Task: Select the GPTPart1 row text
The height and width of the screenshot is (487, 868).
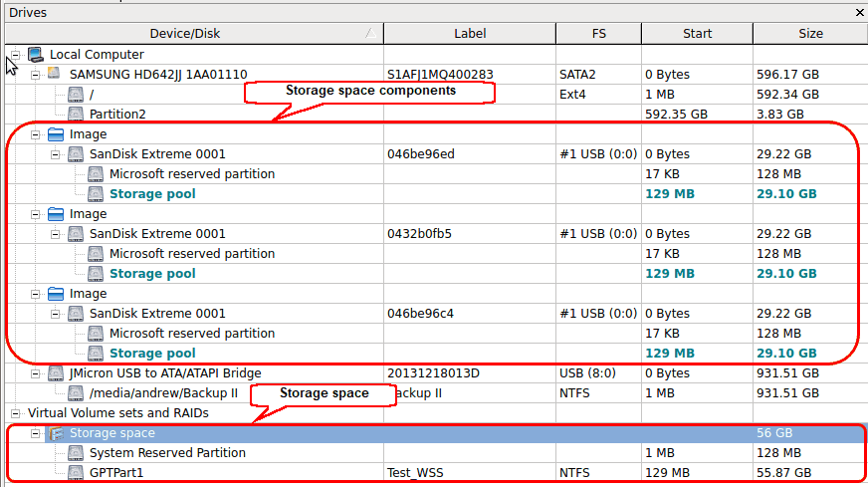Action: coord(116,473)
